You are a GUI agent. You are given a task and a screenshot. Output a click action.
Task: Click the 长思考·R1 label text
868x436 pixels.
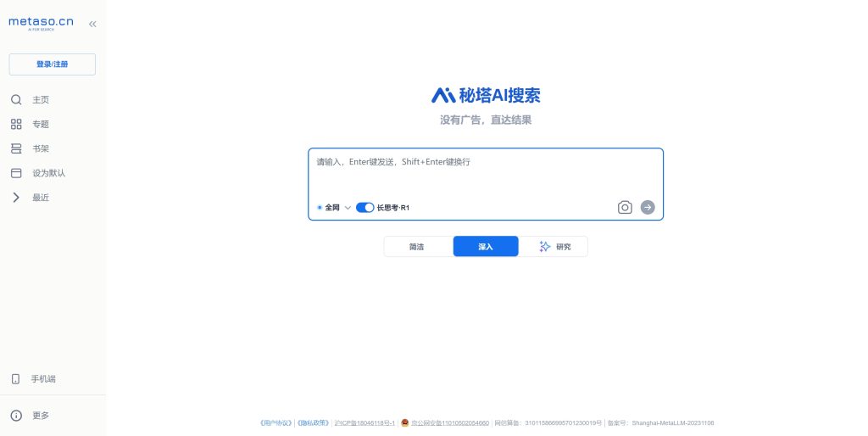393,208
